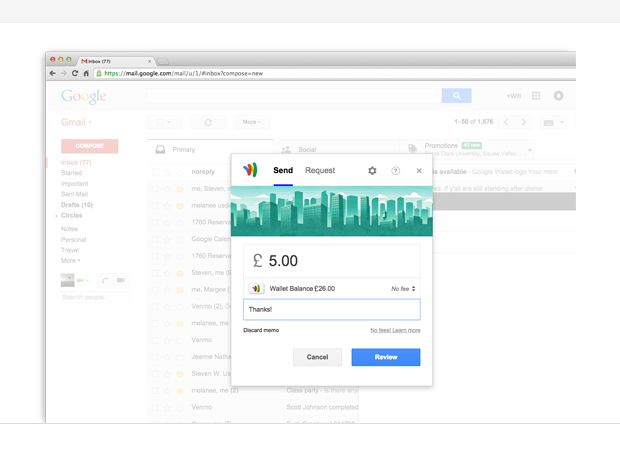Tick the checkbox for noreply email
The width and height of the screenshot is (620, 465).
tap(155, 172)
